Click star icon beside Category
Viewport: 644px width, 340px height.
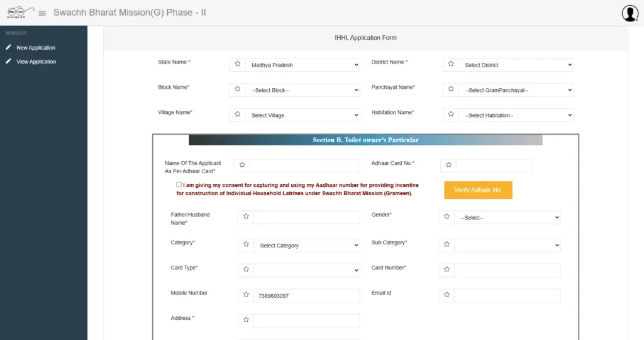(x=246, y=245)
